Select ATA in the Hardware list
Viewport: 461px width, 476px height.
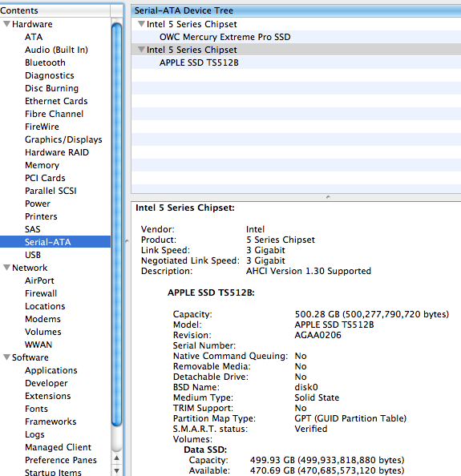34,37
